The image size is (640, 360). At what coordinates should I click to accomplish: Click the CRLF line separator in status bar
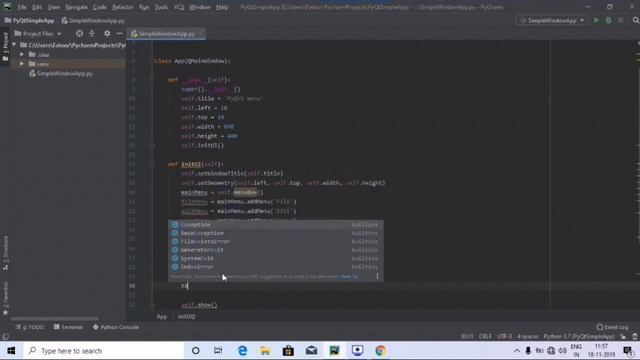tap(485, 336)
